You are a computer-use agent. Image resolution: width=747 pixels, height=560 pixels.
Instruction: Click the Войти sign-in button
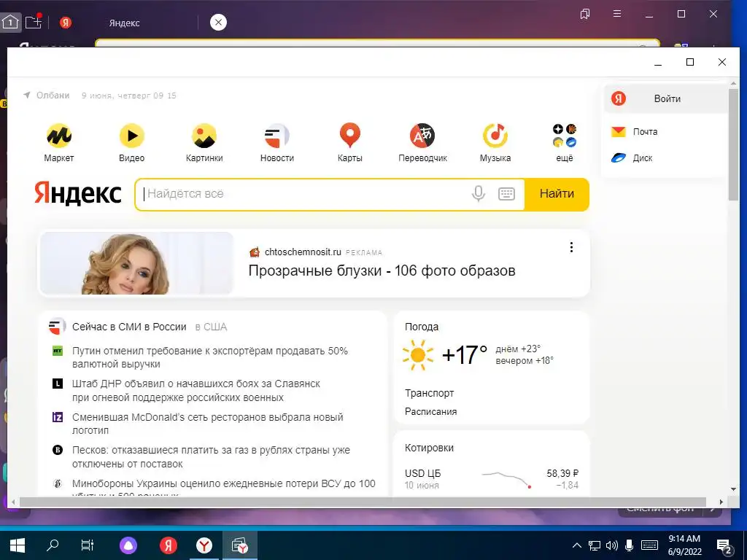click(665, 98)
